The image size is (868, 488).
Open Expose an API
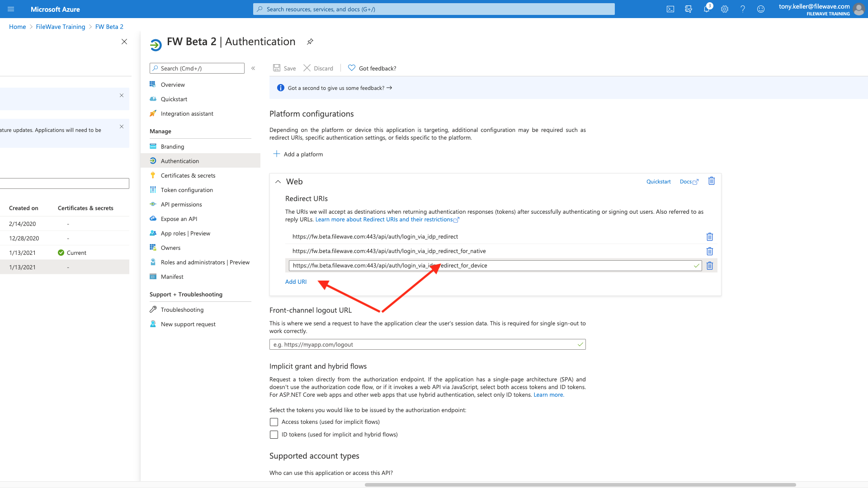[179, 219]
